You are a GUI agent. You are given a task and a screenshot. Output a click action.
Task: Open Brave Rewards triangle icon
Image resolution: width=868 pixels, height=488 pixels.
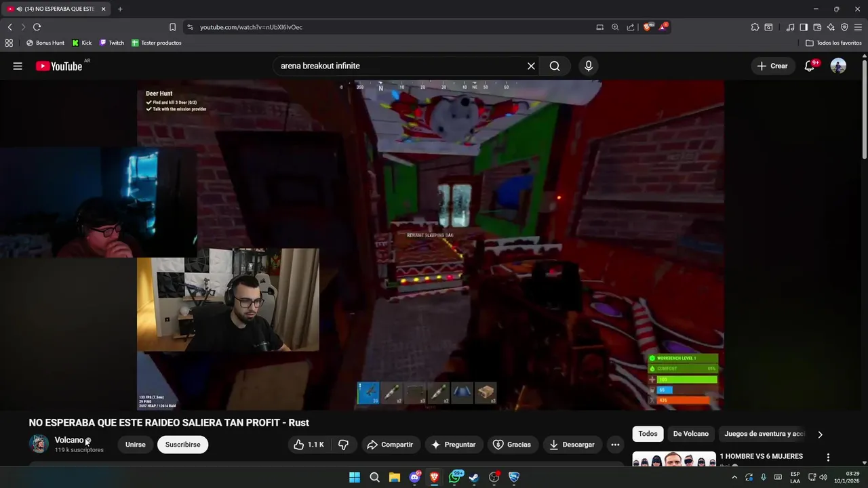pos(663,27)
